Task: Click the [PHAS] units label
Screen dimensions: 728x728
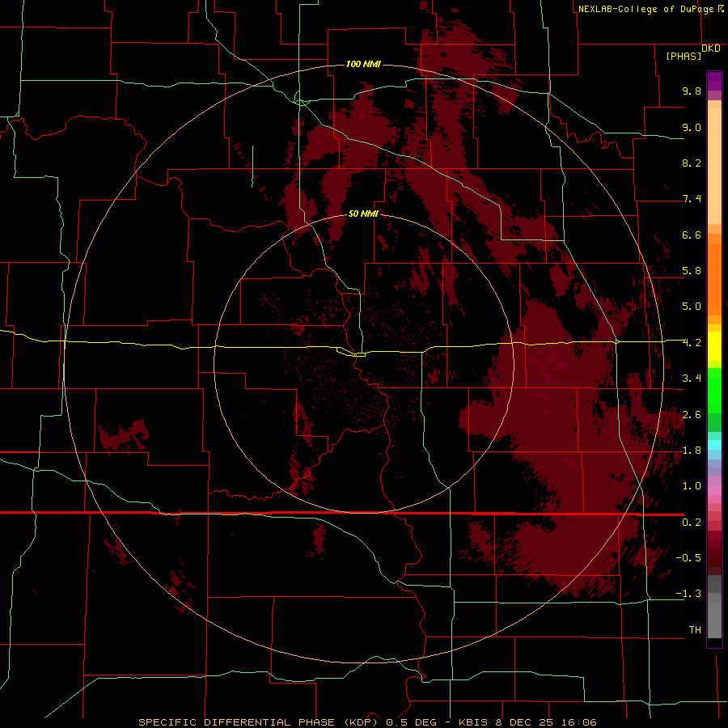Action: click(x=684, y=57)
